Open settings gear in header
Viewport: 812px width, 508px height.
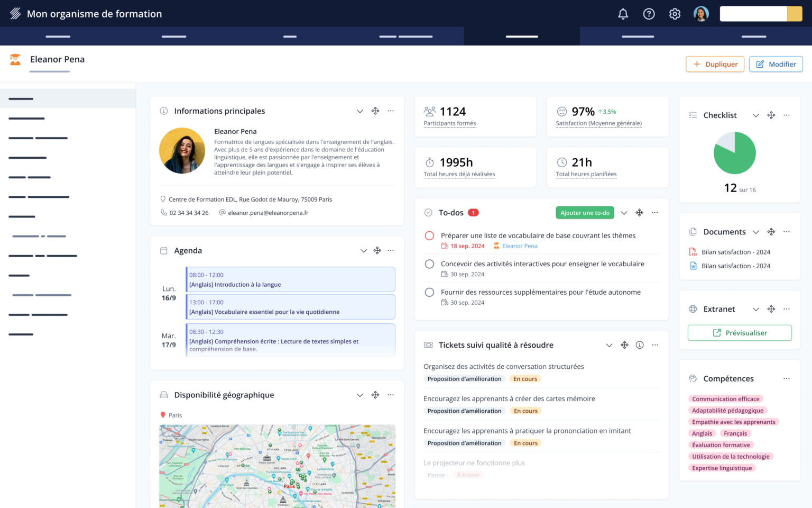coord(675,14)
